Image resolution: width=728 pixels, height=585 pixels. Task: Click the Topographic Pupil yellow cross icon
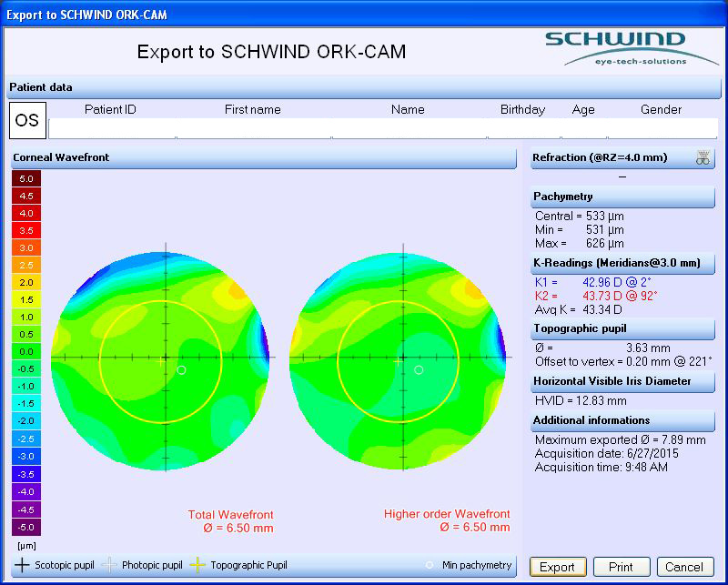(x=197, y=565)
